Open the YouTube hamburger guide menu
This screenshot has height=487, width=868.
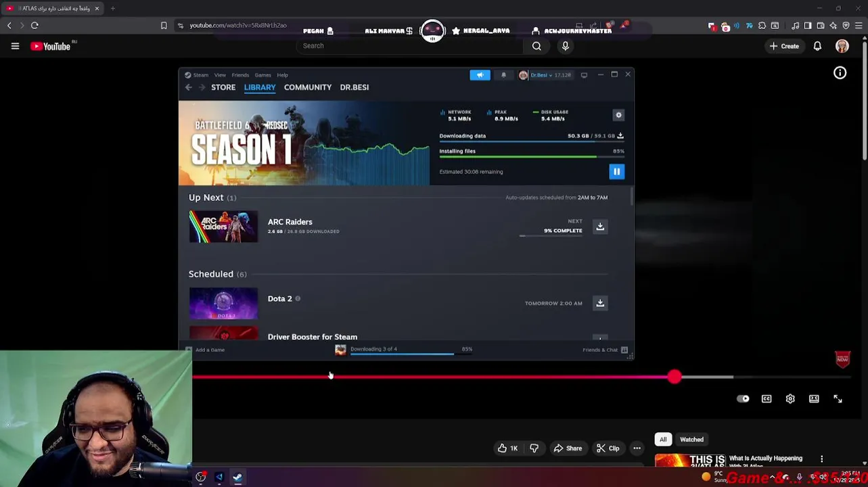coord(15,46)
